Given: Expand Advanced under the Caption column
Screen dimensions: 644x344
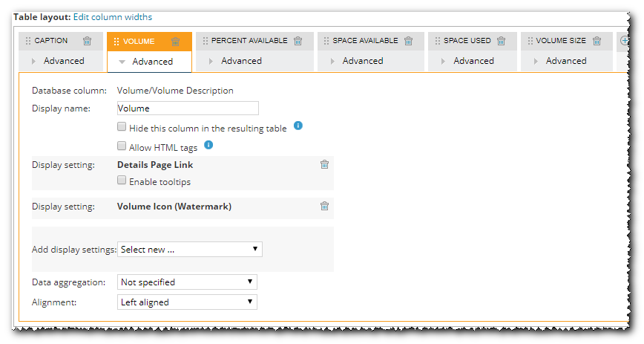Looking at the screenshot, I should 63,61.
